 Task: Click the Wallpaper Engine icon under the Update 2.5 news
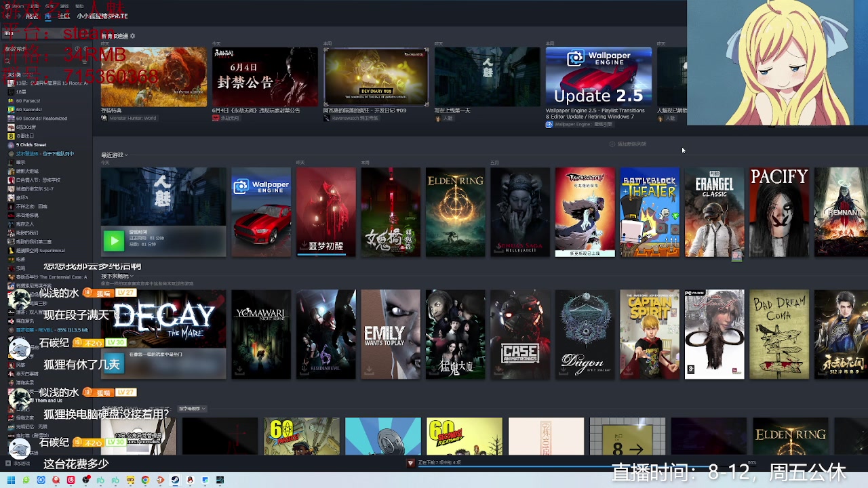pos(549,125)
